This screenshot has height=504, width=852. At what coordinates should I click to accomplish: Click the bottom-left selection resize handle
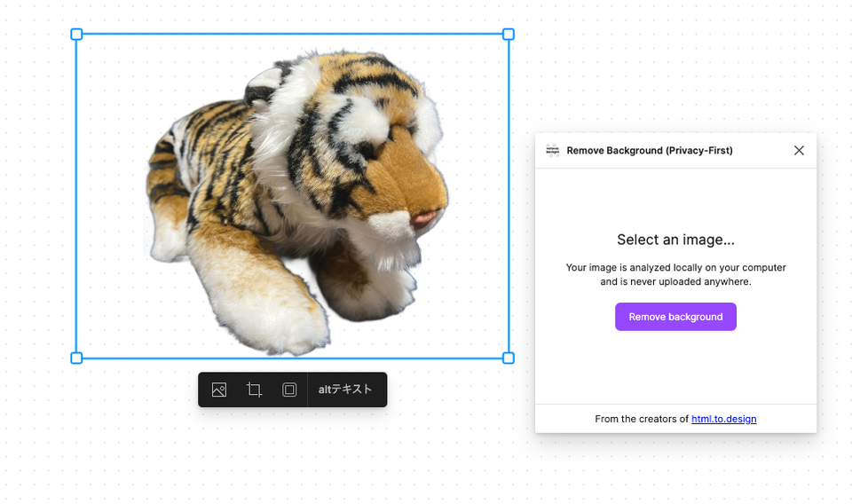tap(76, 358)
